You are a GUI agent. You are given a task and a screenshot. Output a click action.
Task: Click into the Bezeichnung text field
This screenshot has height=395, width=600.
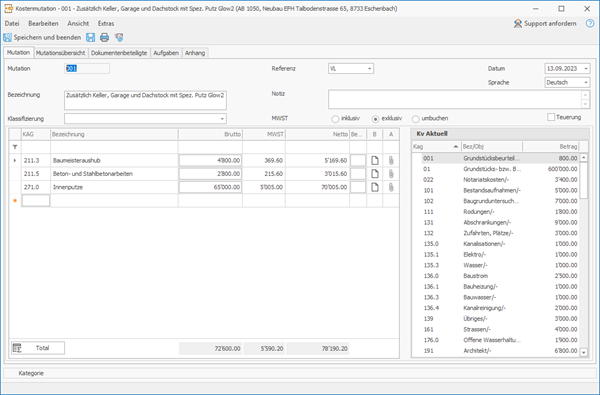point(145,100)
